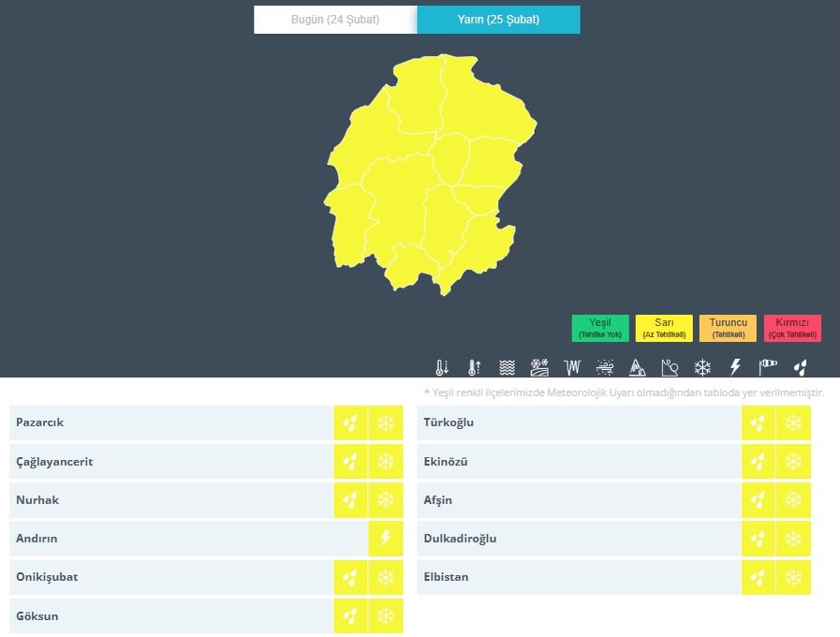Click the raindrops icon in legend bar
This screenshot has height=637, width=840.
[801, 367]
